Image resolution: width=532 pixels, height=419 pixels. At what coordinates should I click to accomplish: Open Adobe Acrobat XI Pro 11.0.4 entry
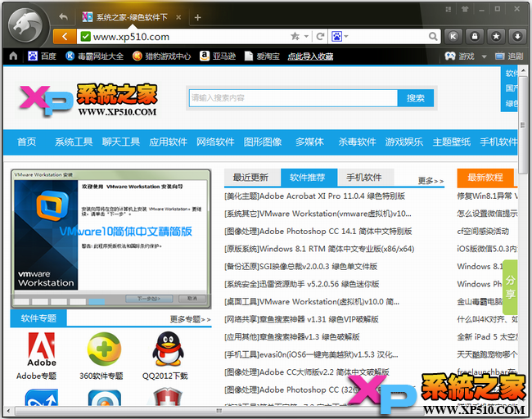point(314,196)
